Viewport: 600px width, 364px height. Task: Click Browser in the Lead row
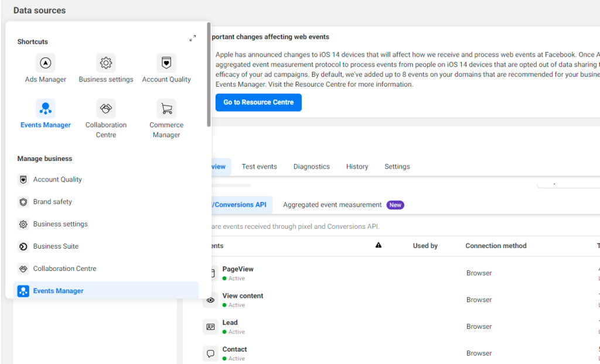(479, 327)
